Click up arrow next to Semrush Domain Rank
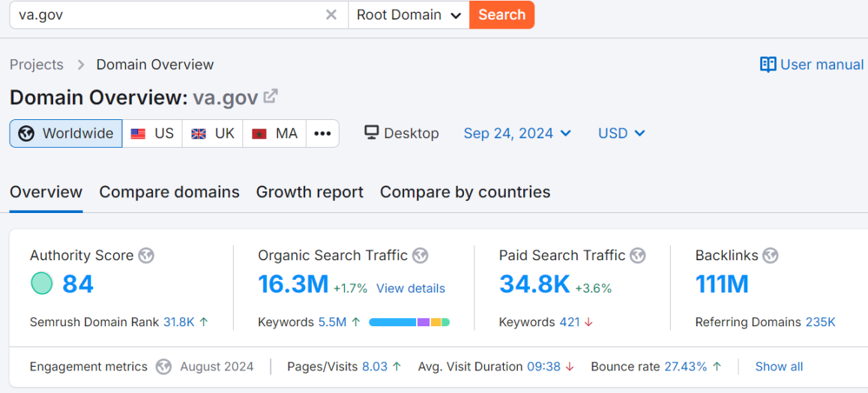868x393 pixels. 204,322
